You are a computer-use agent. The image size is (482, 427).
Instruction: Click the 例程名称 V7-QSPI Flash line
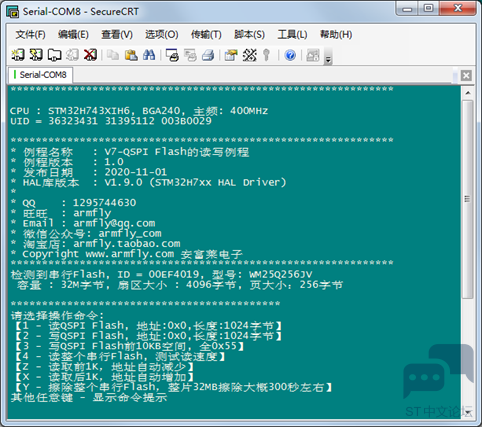pos(129,152)
